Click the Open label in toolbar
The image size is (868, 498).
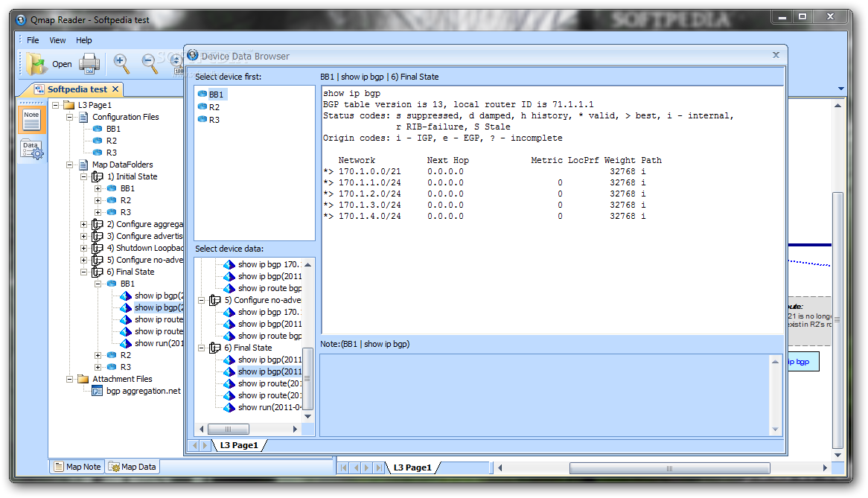[62, 64]
